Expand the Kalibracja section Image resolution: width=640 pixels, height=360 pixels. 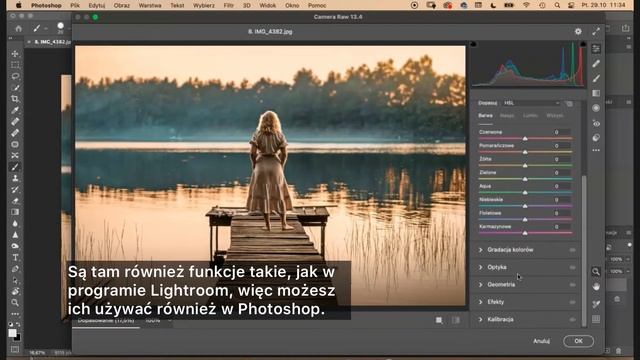click(x=481, y=320)
